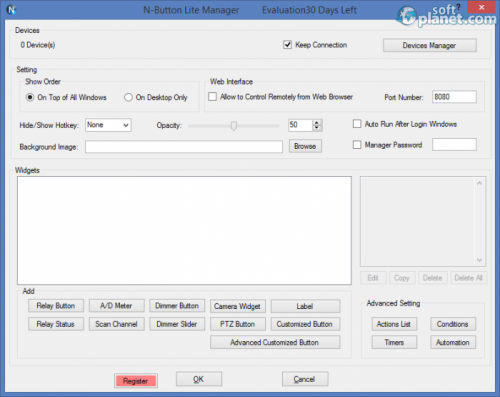500x397 pixels.
Task: Add a Customized Button widget
Action: tap(305, 324)
